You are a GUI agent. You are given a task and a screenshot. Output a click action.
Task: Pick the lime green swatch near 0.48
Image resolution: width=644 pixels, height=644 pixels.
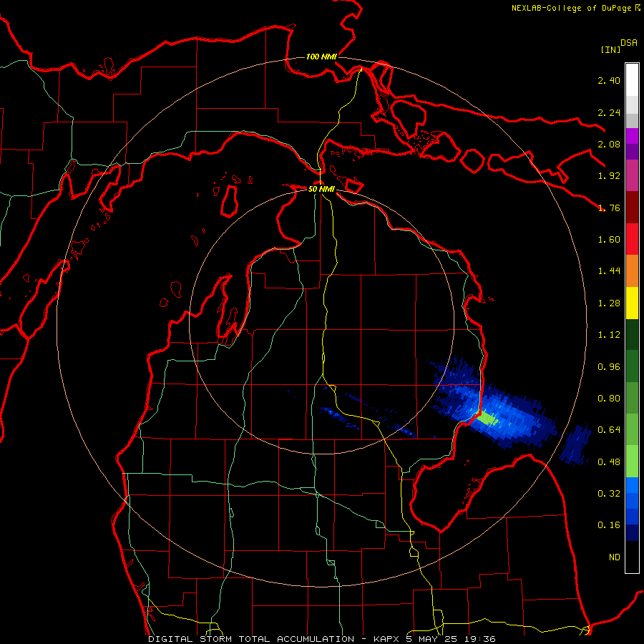632,462
